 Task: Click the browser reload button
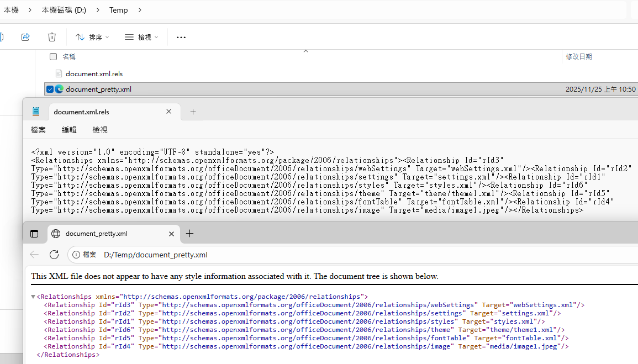point(54,255)
